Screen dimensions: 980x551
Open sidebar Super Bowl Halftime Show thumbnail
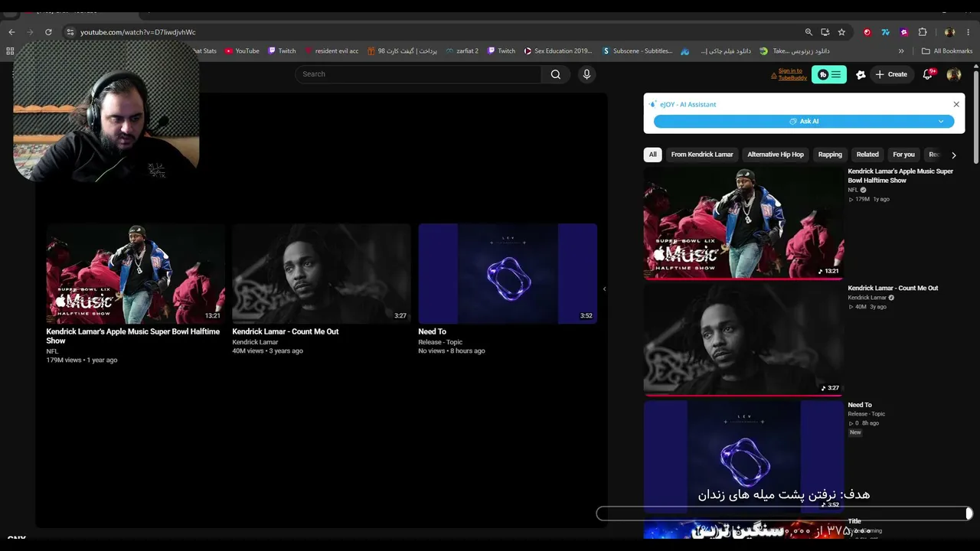[x=743, y=222]
